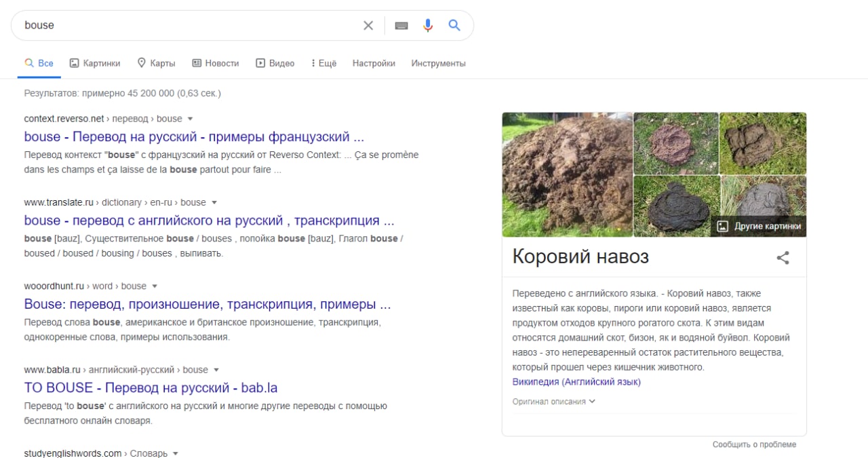Click the context.reverso.net breadcrumb URL
This screenshot has width=868, height=458.
point(103,118)
